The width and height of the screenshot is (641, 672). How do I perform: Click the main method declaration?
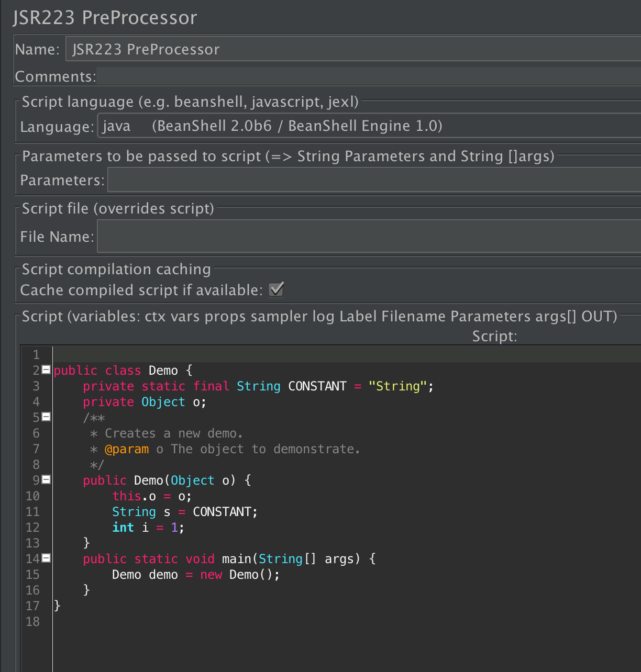[236, 558]
